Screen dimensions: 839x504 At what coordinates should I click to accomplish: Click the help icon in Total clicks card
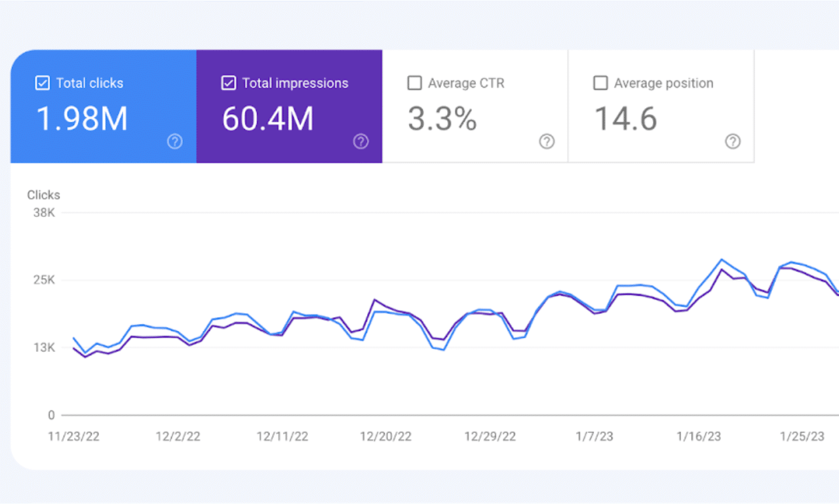click(x=174, y=142)
